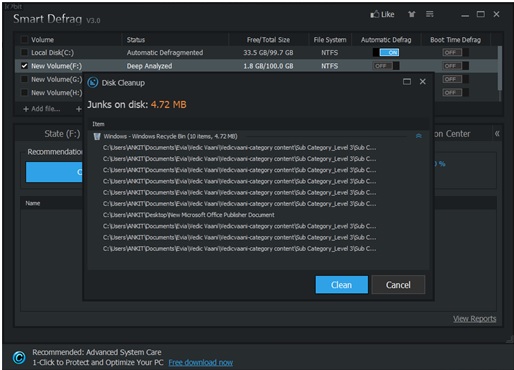Click the Automatic Defrag column header

(x=386, y=40)
